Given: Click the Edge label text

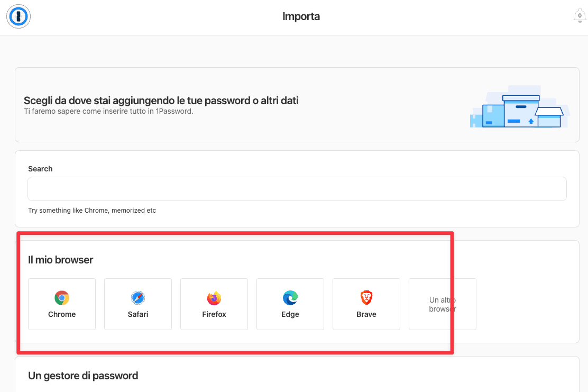Looking at the screenshot, I should [290, 314].
